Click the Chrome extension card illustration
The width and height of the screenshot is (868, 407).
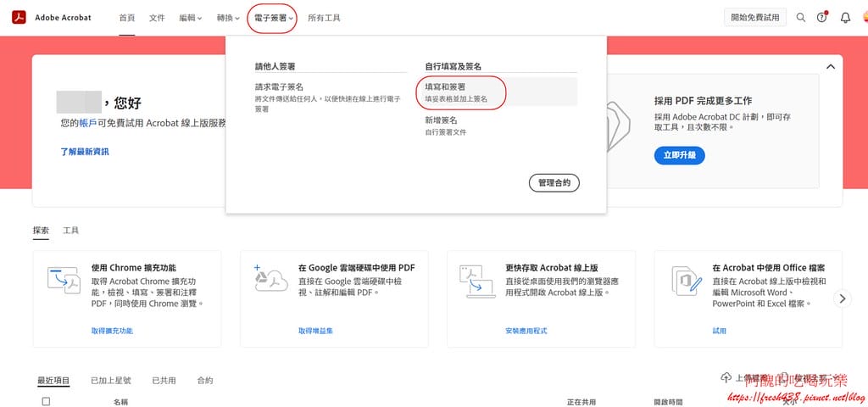coord(64,280)
